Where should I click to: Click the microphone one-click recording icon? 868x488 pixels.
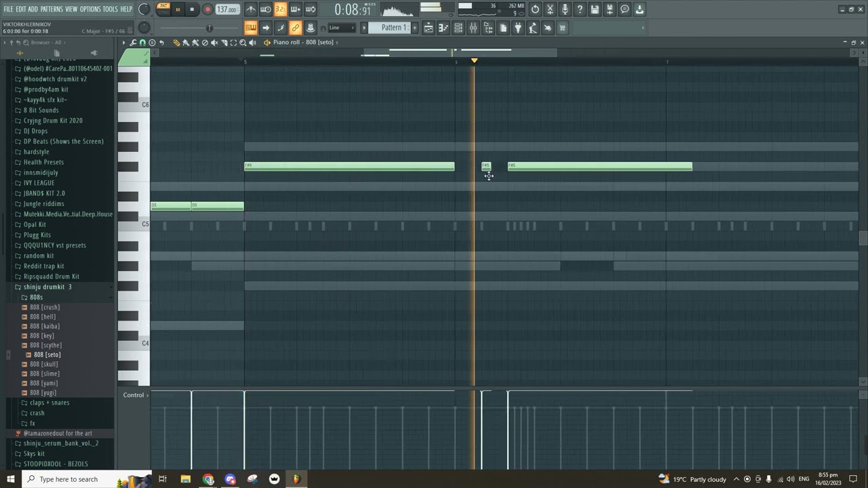tap(565, 9)
